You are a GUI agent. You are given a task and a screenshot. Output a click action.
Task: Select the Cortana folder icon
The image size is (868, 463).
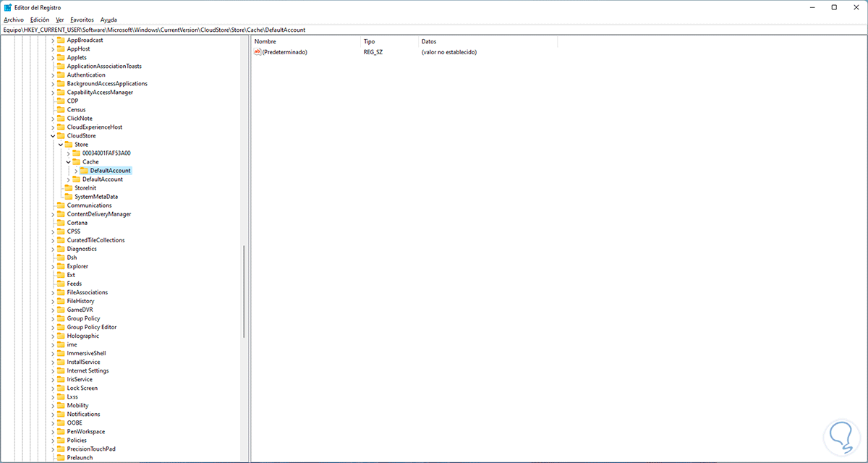click(x=61, y=222)
